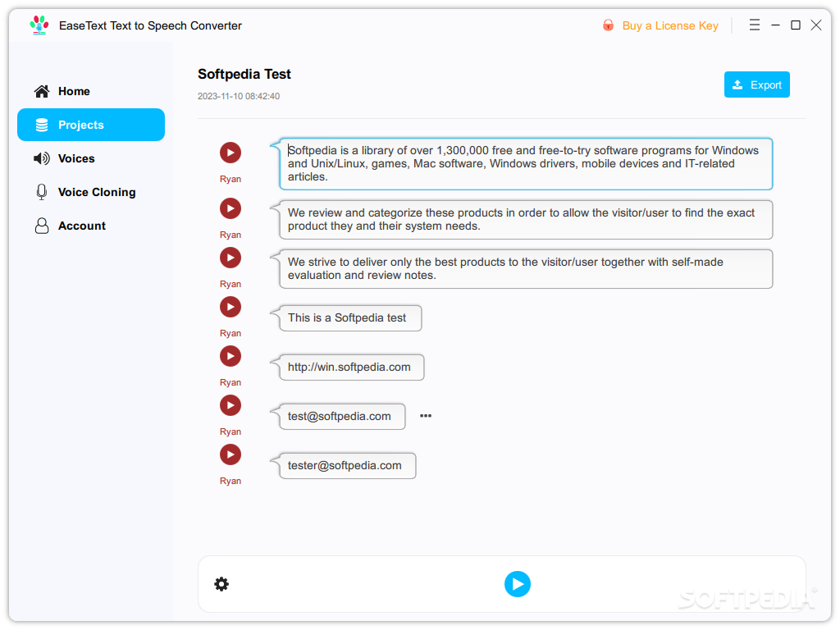
Task: Start playback with the blue play button
Action: [518, 584]
